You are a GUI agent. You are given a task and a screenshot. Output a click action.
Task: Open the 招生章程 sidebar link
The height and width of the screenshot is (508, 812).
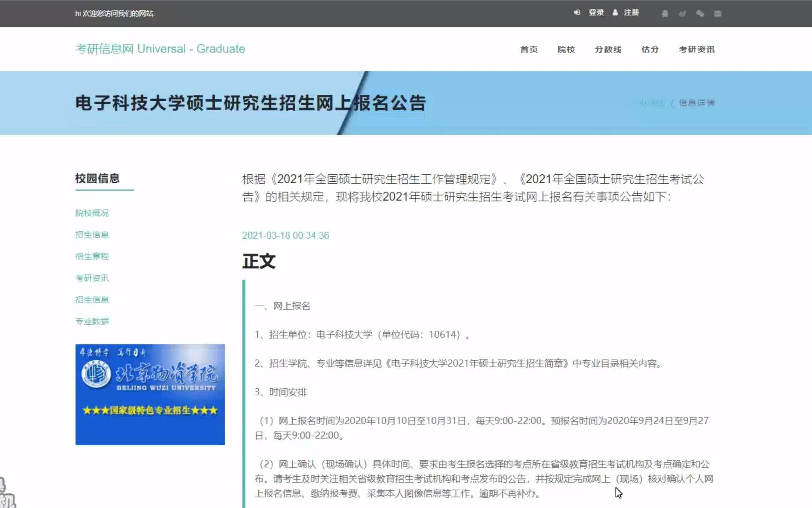tap(93, 256)
